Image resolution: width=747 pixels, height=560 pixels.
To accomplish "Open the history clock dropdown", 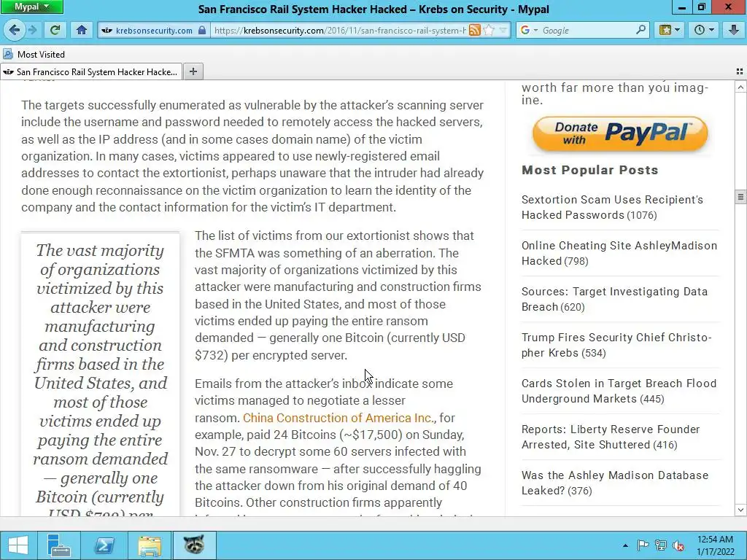I will click(x=704, y=30).
